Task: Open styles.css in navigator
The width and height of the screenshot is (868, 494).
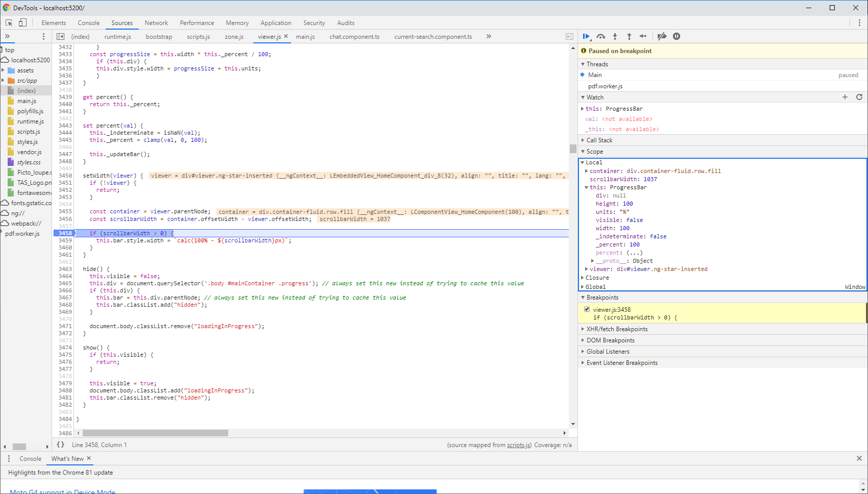Action: pyautogui.click(x=29, y=162)
